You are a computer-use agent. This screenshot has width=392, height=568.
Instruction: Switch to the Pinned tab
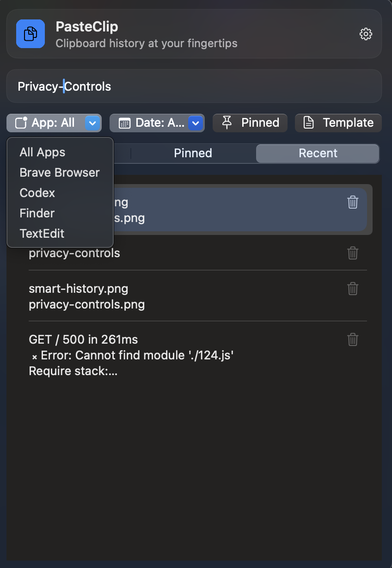click(x=193, y=153)
